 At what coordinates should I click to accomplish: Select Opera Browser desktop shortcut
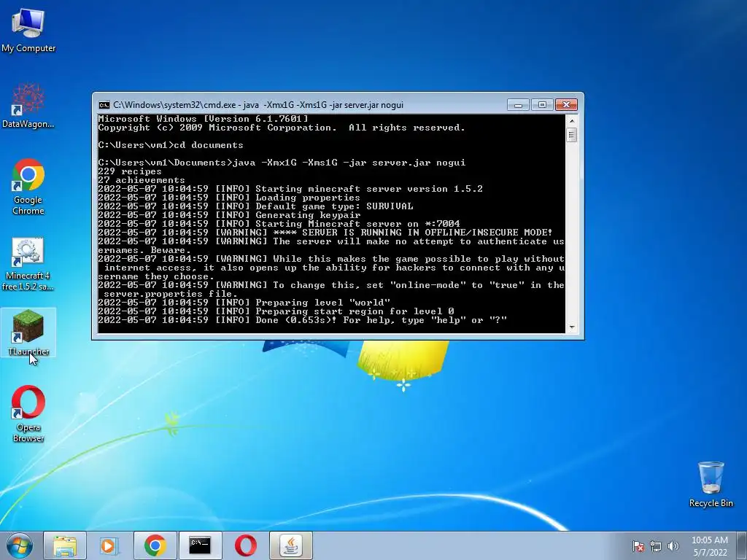coord(28,413)
